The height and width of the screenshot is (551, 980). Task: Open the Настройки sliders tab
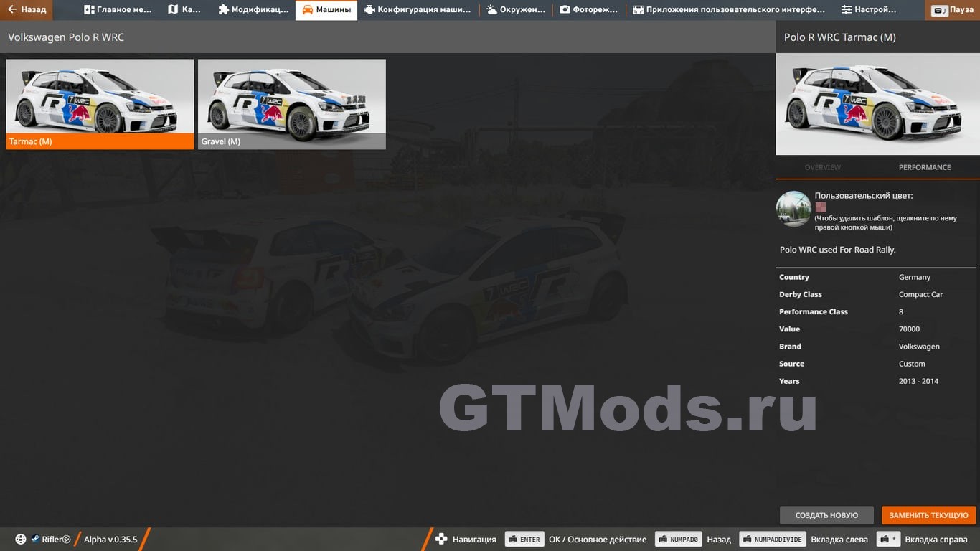[x=869, y=10]
